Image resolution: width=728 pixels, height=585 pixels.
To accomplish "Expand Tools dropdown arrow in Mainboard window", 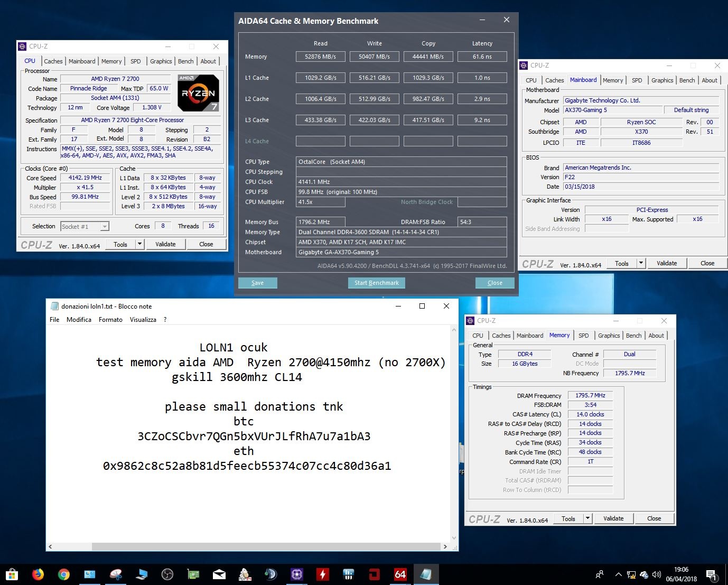I will [641, 263].
